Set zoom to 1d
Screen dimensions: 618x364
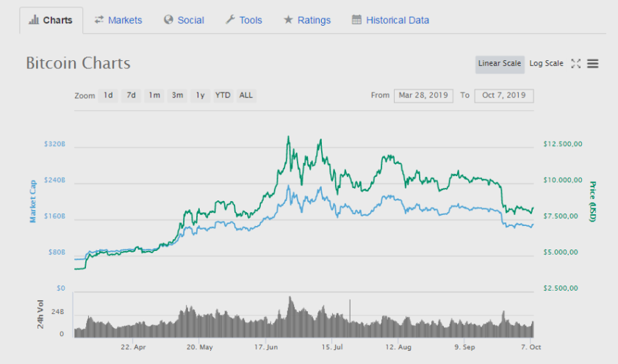coord(108,95)
